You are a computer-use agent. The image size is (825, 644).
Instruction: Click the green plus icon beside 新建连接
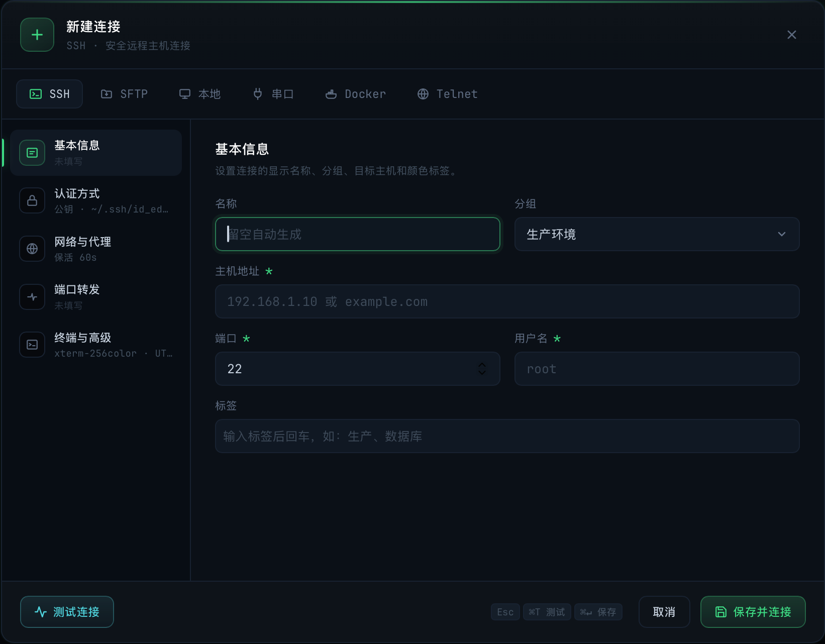click(x=37, y=35)
